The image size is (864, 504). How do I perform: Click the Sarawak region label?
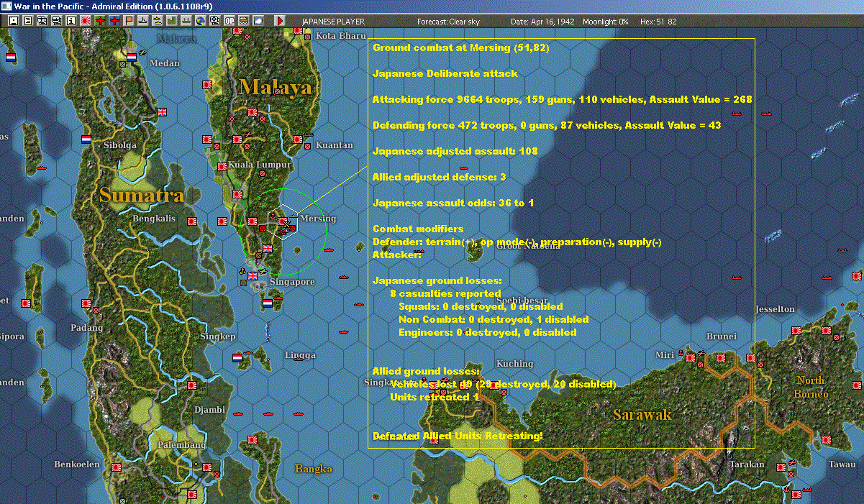(x=642, y=415)
